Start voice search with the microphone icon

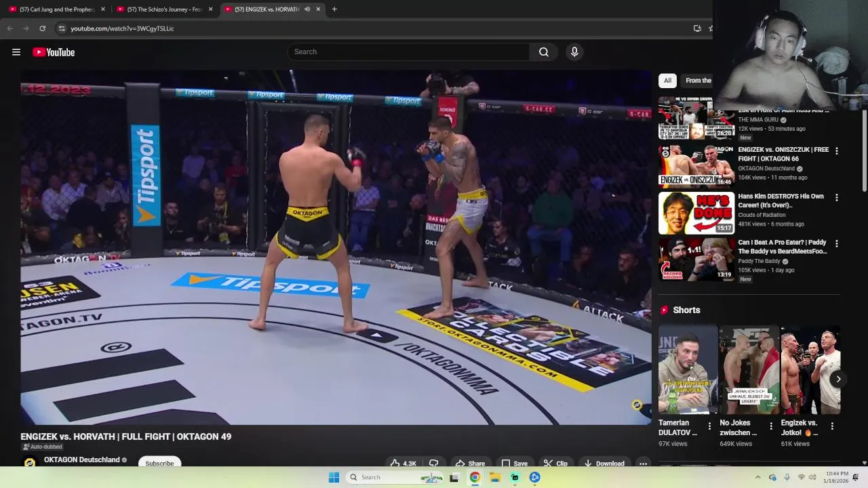[574, 52]
